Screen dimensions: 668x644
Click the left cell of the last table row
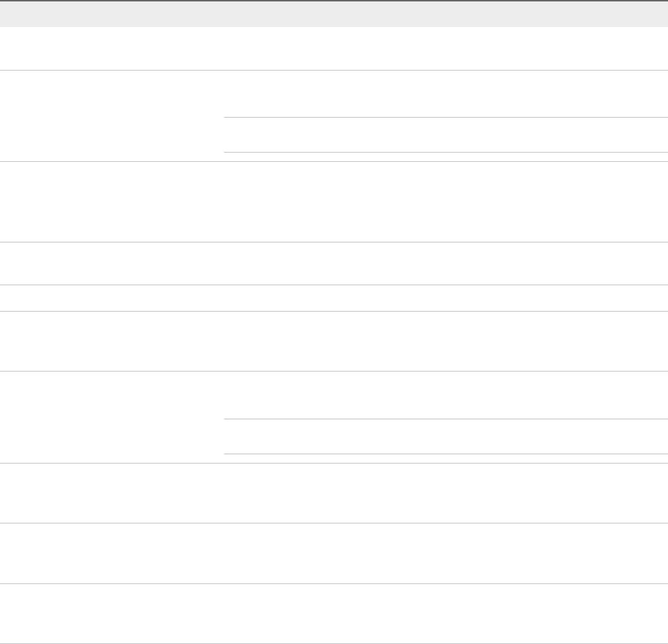point(111,615)
